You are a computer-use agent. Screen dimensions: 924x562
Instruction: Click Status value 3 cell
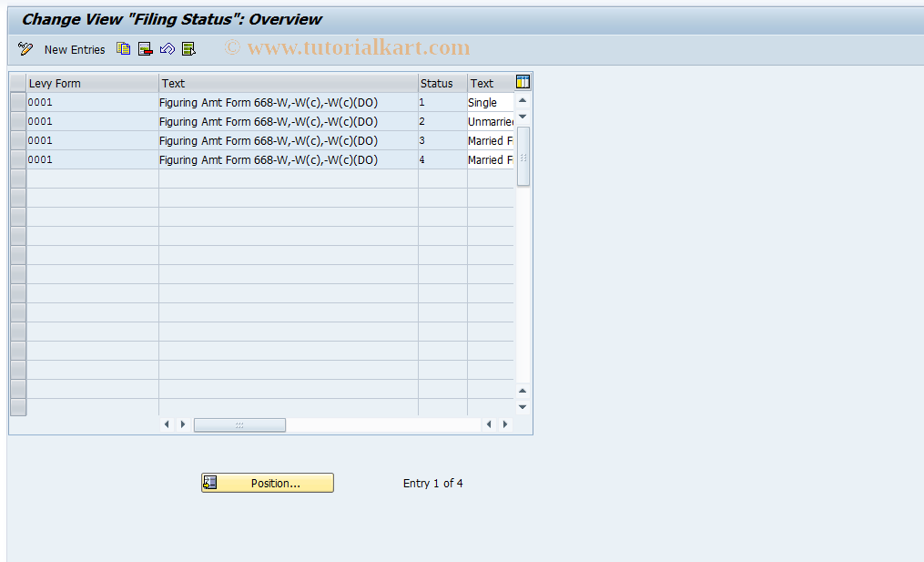442,140
